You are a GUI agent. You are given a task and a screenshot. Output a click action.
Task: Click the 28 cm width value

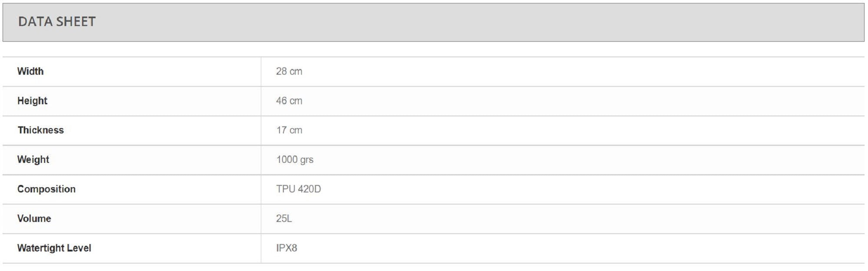pos(289,71)
